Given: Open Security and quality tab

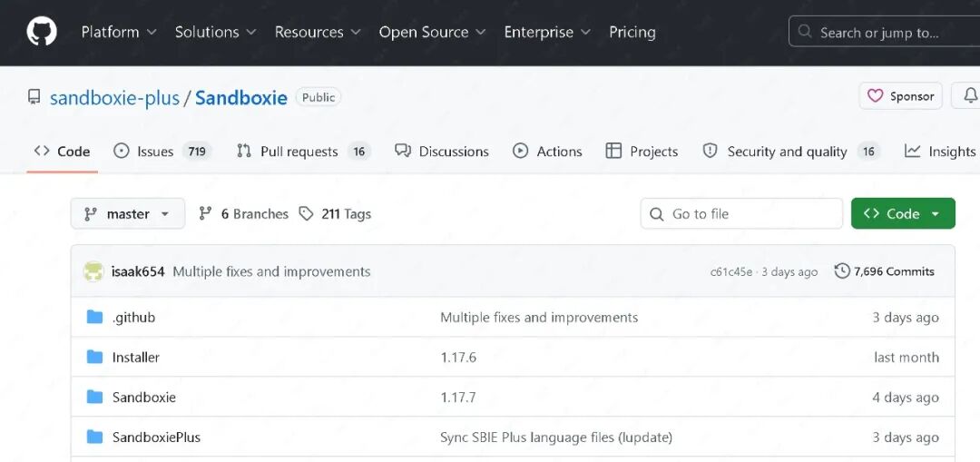Looking at the screenshot, I should click(791, 152).
